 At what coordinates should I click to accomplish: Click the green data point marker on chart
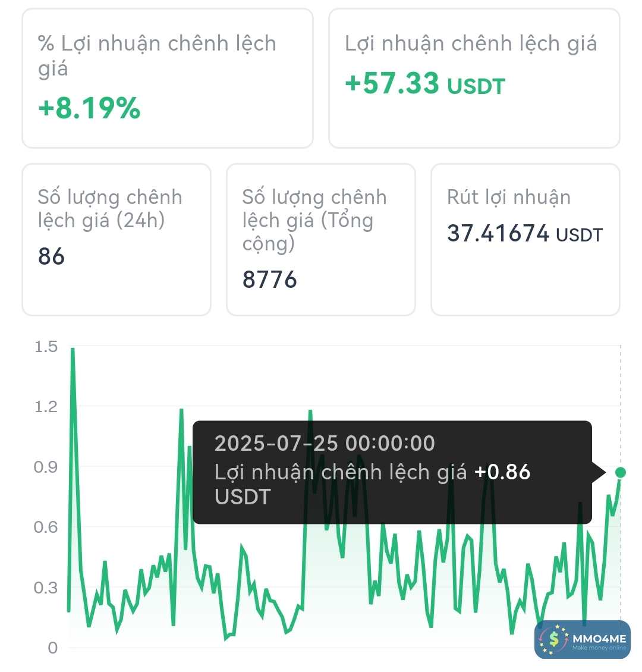[621, 472]
